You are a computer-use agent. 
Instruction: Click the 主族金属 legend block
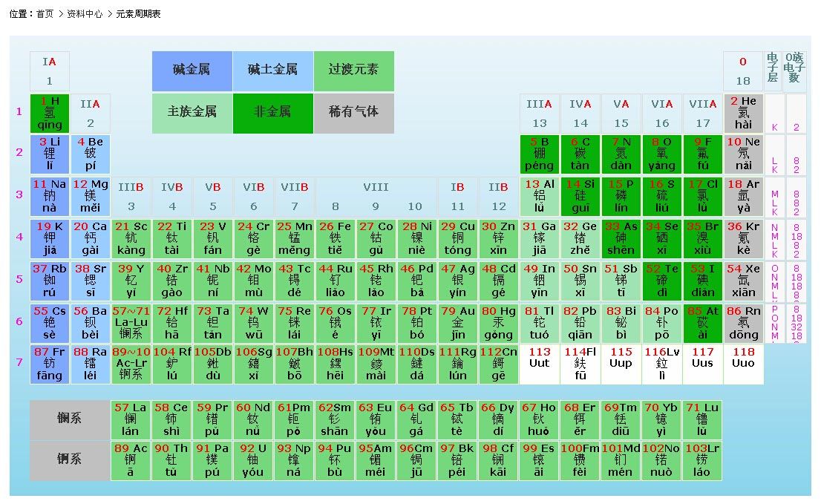(x=192, y=114)
